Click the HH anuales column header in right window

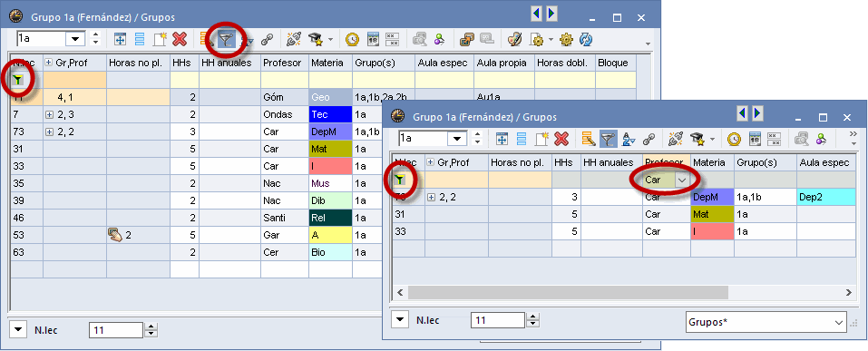(611, 162)
